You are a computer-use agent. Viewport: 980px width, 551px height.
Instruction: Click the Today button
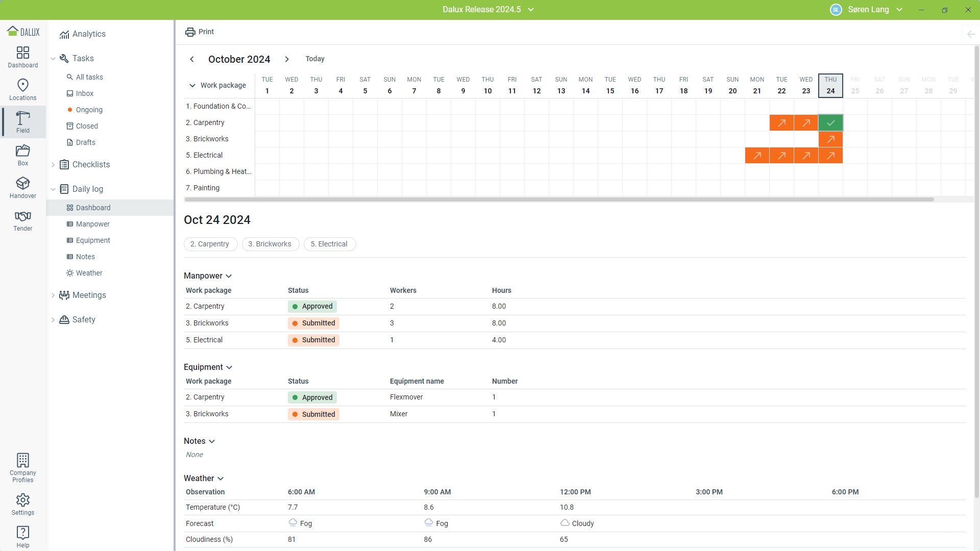tap(315, 59)
